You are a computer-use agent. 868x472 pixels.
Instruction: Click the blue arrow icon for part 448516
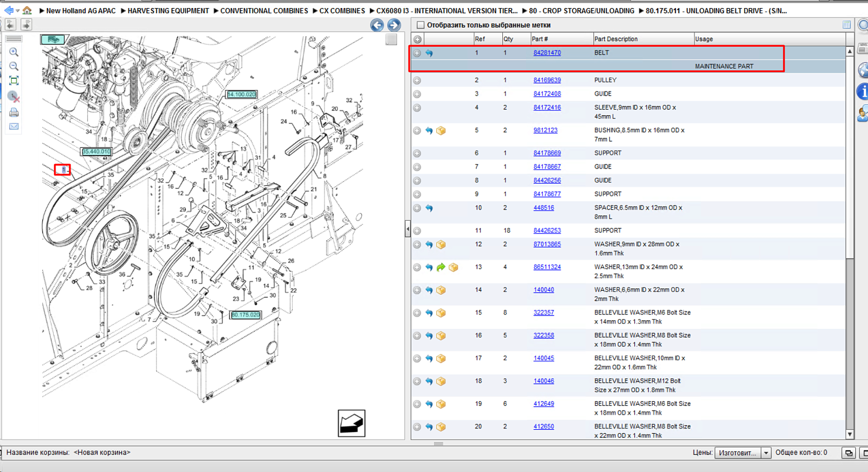[x=429, y=208]
